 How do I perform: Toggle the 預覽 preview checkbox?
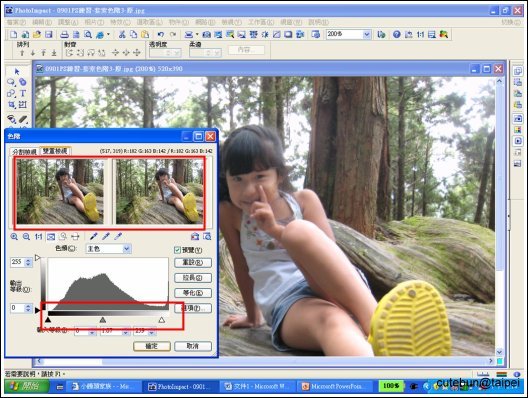coord(177,250)
